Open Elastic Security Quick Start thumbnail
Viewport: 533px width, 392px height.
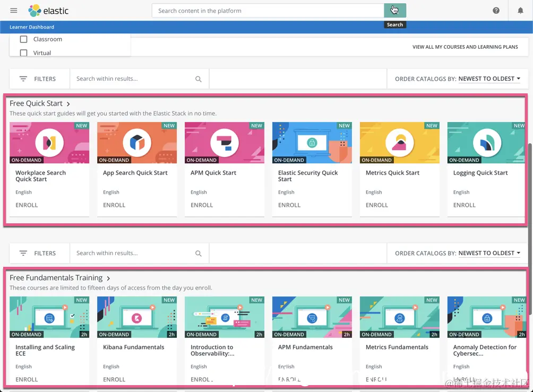312,143
